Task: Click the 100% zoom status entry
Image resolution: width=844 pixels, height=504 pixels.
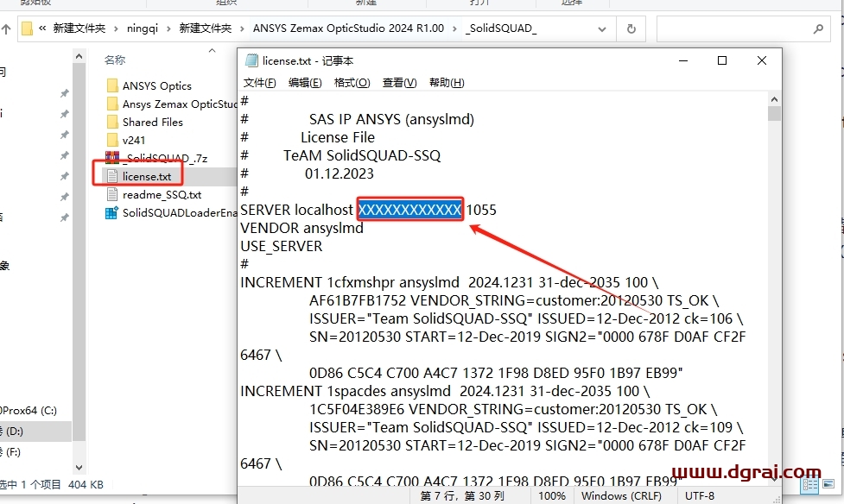Action: click(552, 496)
